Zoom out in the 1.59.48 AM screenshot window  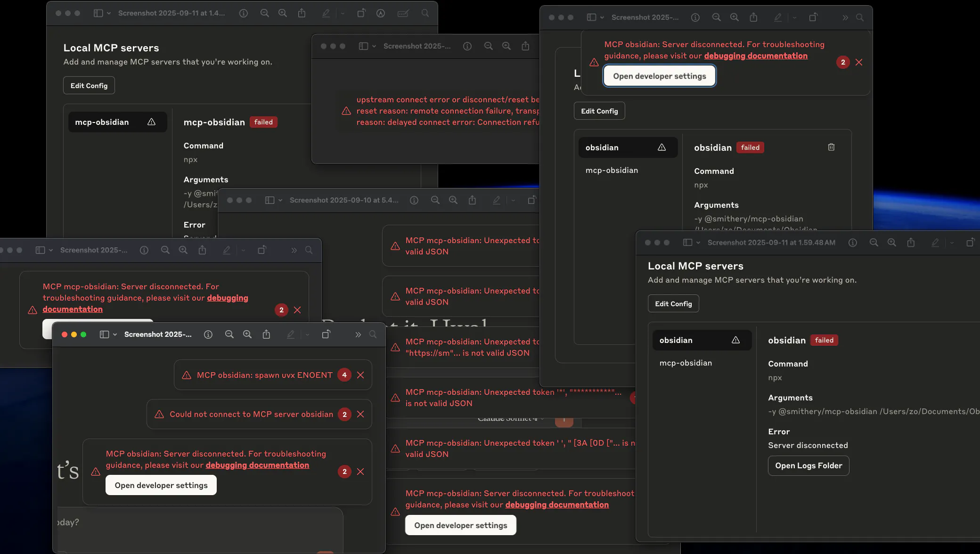coord(874,243)
